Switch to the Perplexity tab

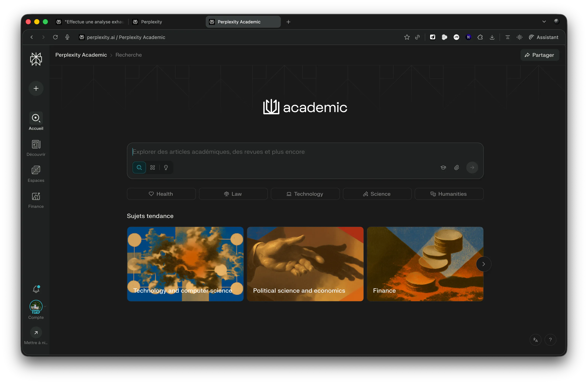(x=151, y=22)
